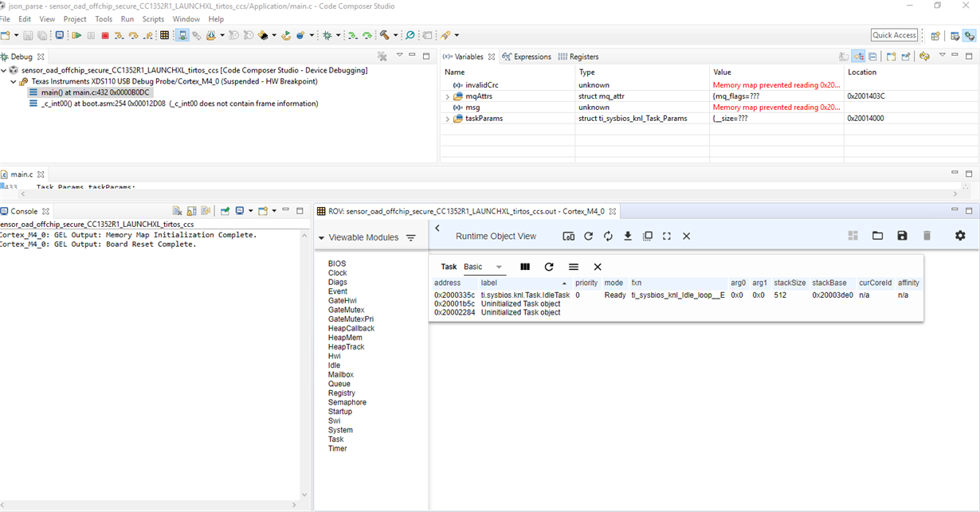Click the Resume debug button
980x512 pixels.
pyautogui.click(x=76, y=35)
